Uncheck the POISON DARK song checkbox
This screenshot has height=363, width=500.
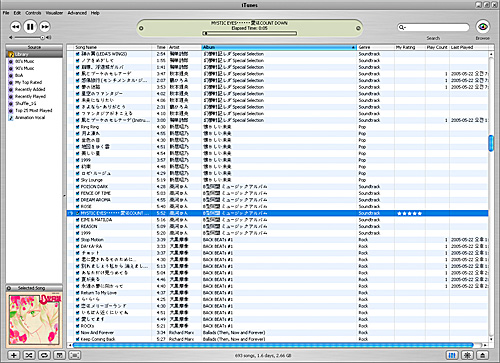(77, 187)
